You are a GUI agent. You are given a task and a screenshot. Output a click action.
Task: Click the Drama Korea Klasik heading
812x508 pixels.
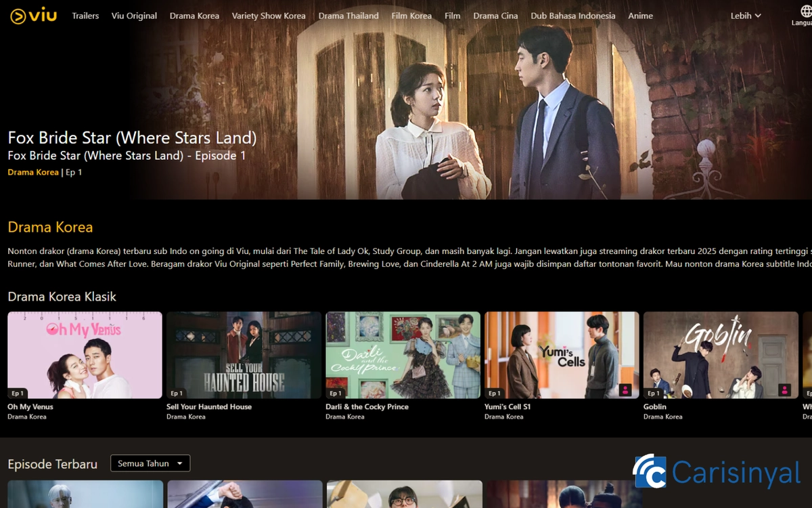pyautogui.click(x=62, y=297)
